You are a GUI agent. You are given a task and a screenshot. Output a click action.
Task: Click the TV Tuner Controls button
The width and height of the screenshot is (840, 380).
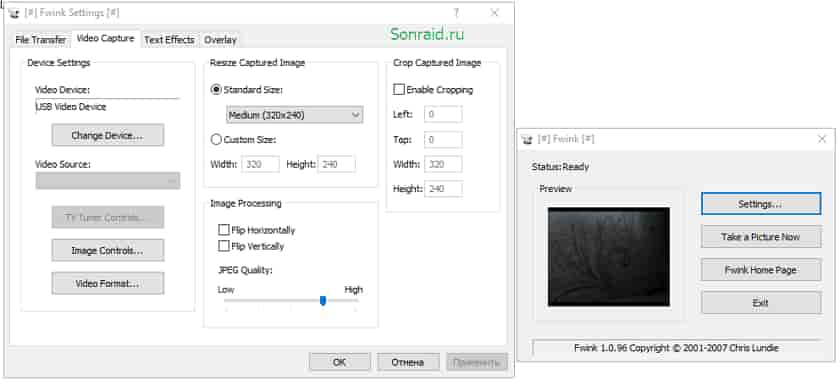(108, 218)
